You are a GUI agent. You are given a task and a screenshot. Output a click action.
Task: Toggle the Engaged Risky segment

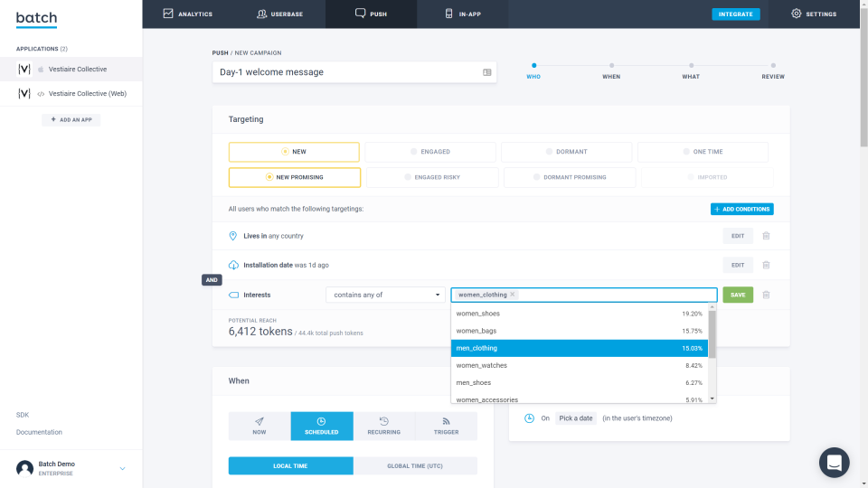(x=432, y=178)
